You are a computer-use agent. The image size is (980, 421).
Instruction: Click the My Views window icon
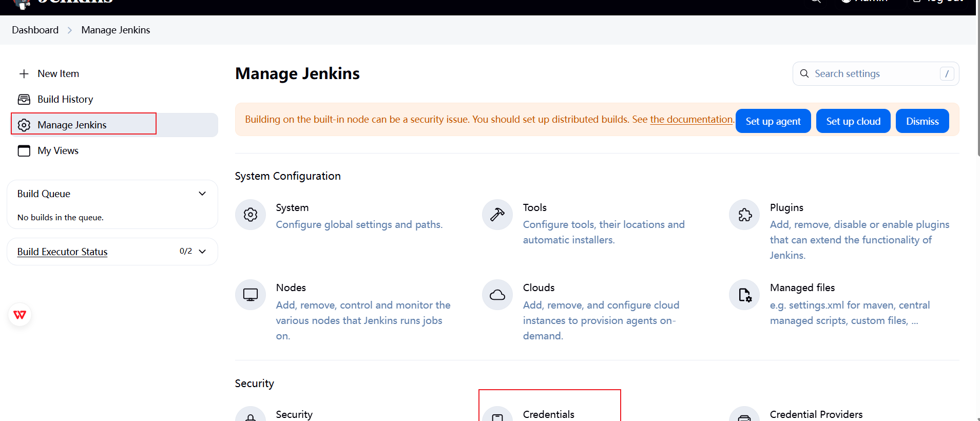pos(24,151)
